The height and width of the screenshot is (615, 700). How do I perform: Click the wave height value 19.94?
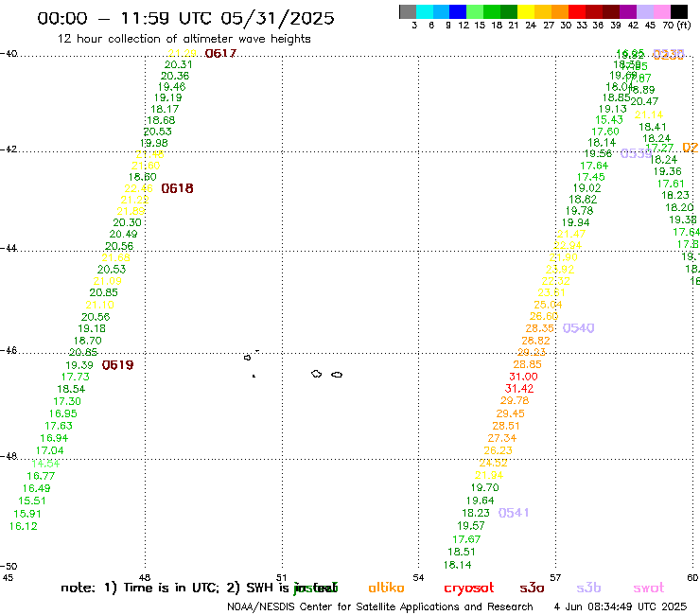[575, 222]
